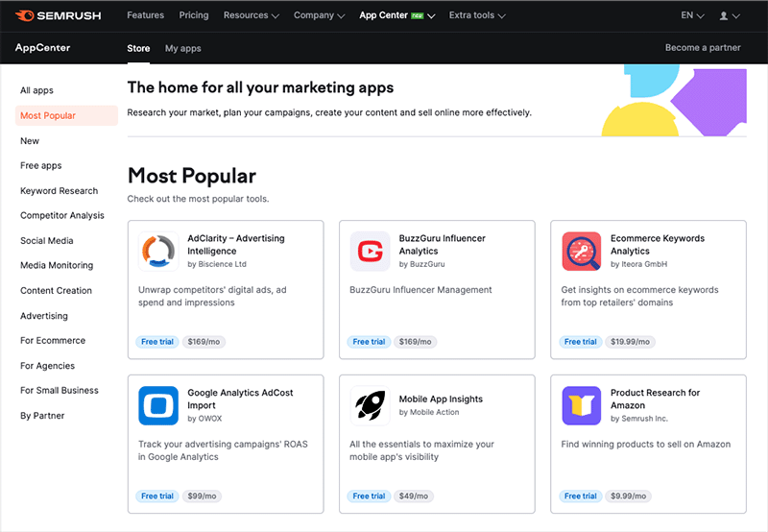Open the Features menu item
The width and height of the screenshot is (768, 532).
tap(146, 15)
